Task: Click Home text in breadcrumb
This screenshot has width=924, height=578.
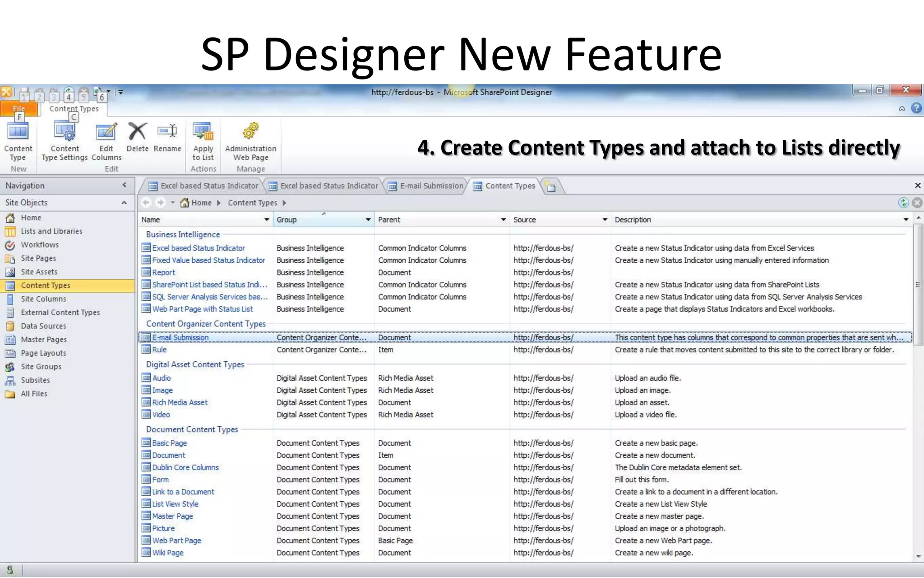Action: [201, 203]
